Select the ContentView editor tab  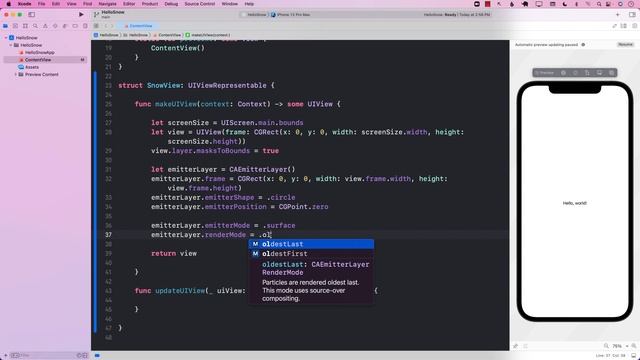pos(138,26)
